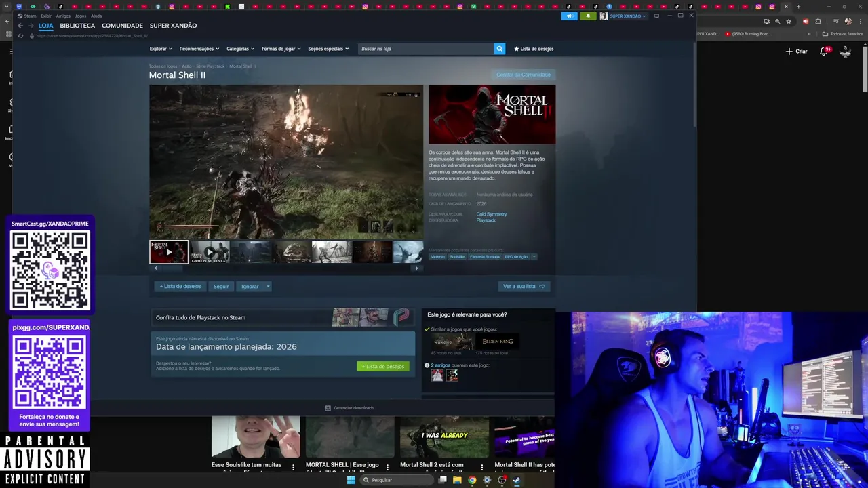868x488 pixels.
Task: Open YouTube notifications bell in browser
Action: coord(824,52)
